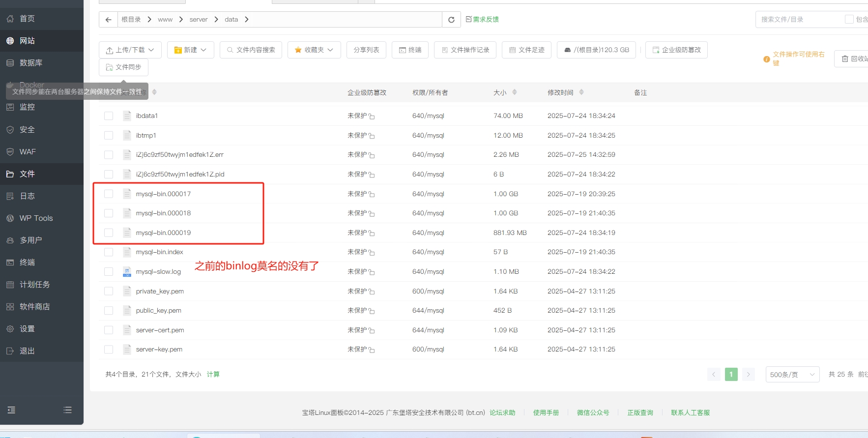Open the 终端 toolbar button
This screenshot has width=868, height=438.
[410, 50]
